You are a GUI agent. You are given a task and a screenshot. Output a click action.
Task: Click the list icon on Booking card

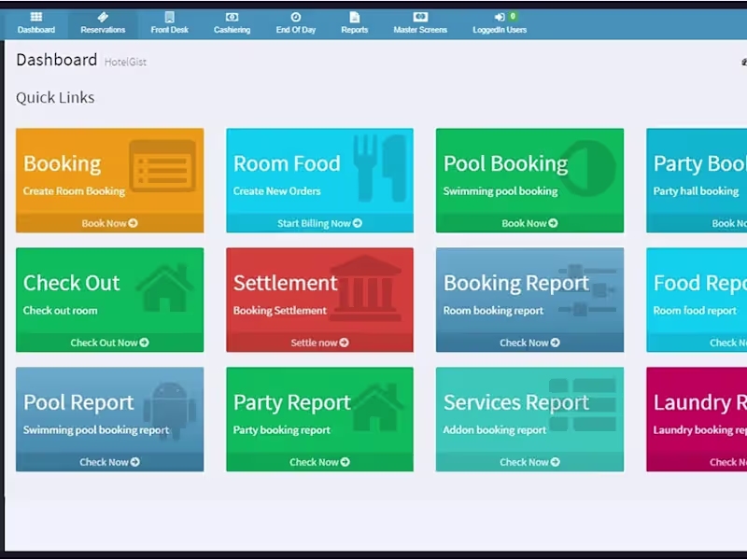point(162,165)
